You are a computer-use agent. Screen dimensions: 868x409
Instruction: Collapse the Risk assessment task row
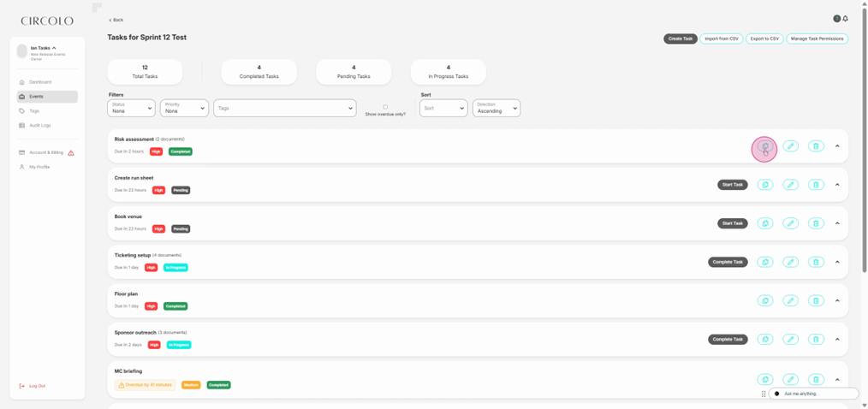(837, 146)
